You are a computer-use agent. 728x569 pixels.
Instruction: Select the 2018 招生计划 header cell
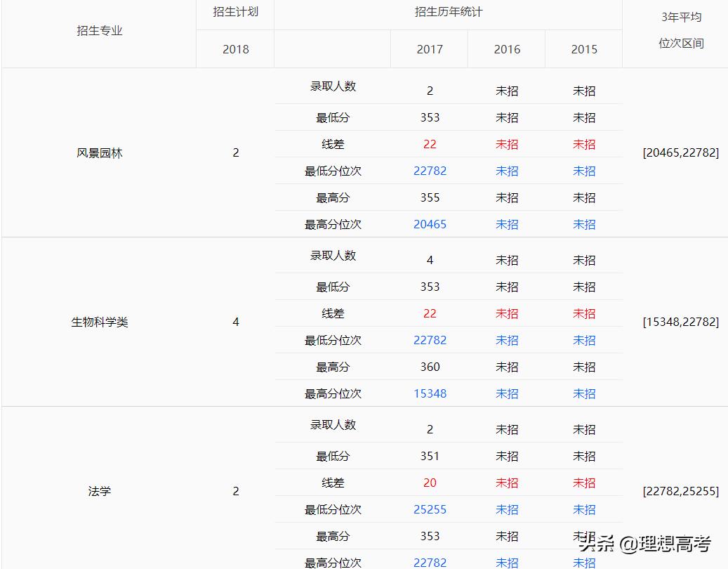(234, 49)
